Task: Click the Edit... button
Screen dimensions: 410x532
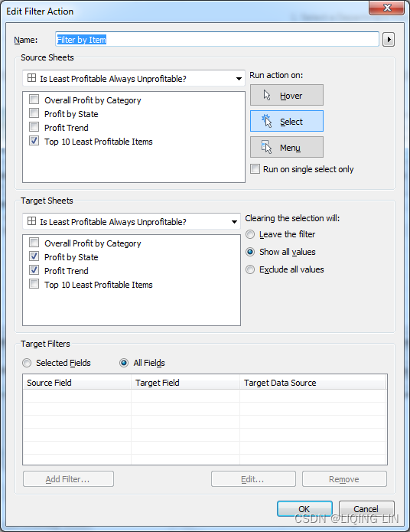Action: point(253,478)
